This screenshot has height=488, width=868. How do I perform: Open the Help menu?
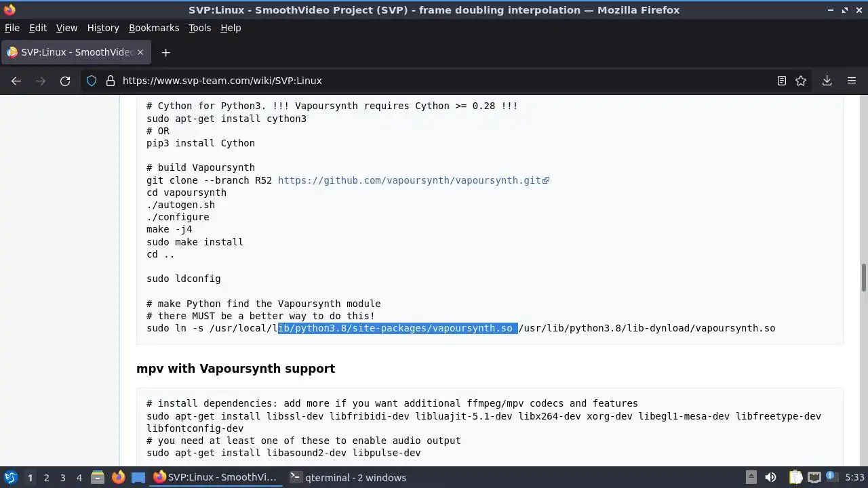click(x=231, y=28)
